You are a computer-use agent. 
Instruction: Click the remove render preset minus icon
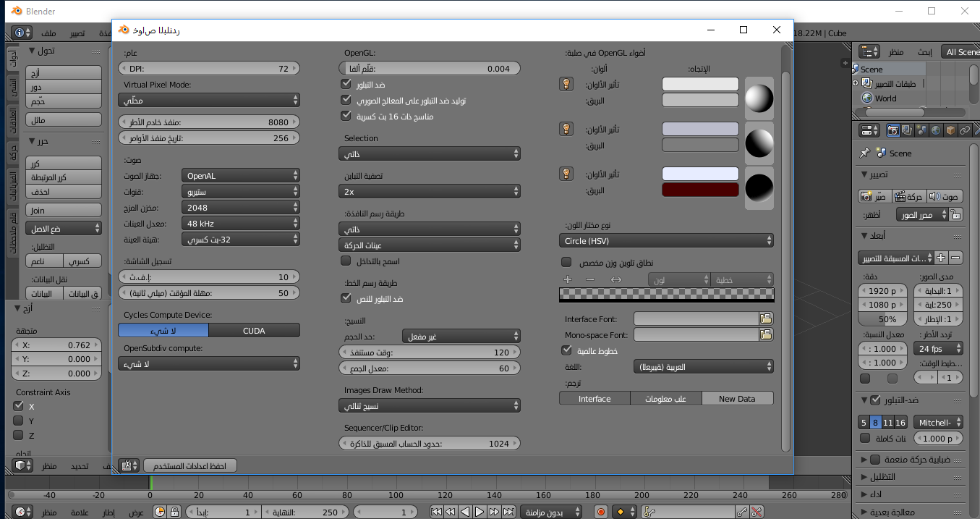point(955,258)
